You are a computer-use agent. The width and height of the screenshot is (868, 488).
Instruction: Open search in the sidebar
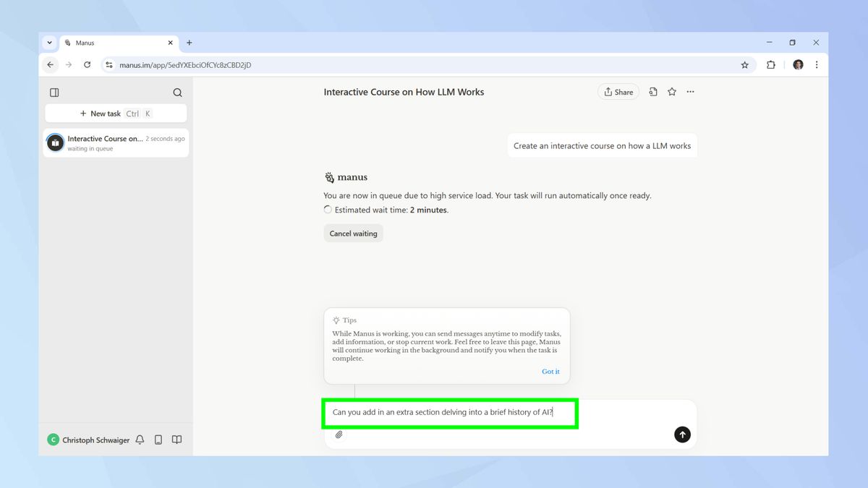177,93
